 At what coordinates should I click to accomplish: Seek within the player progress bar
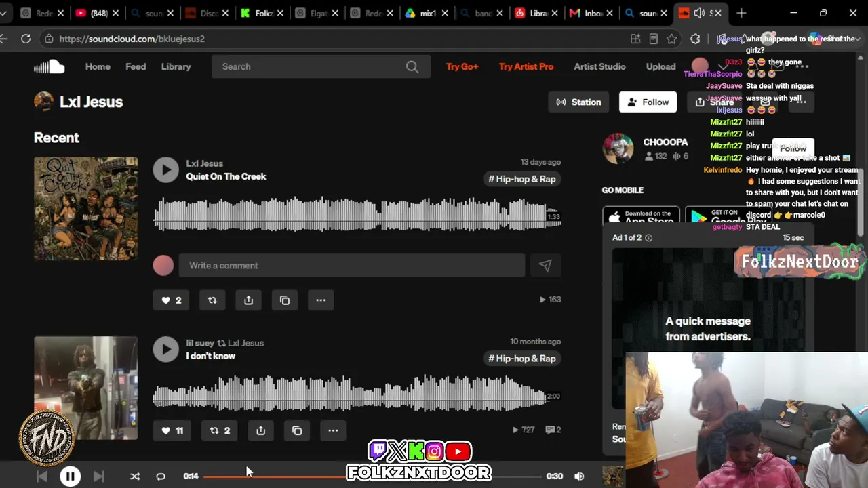pos(372,476)
